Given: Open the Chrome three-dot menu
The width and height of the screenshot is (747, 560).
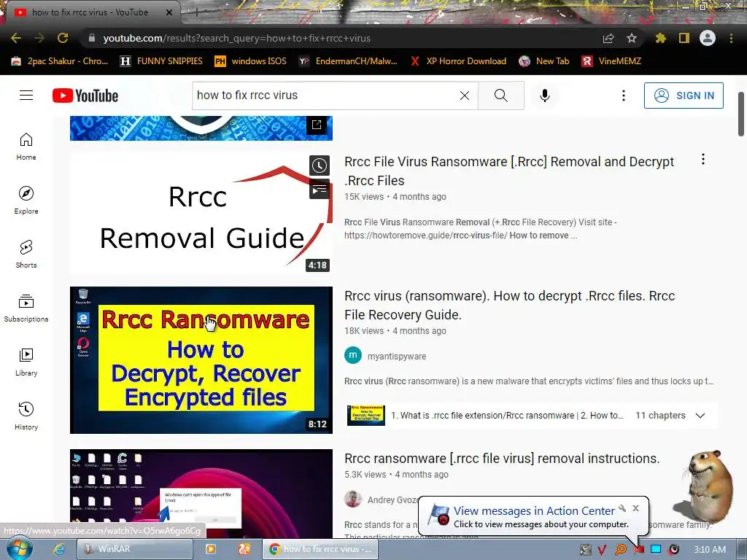Looking at the screenshot, I should click(x=731, y=38).
